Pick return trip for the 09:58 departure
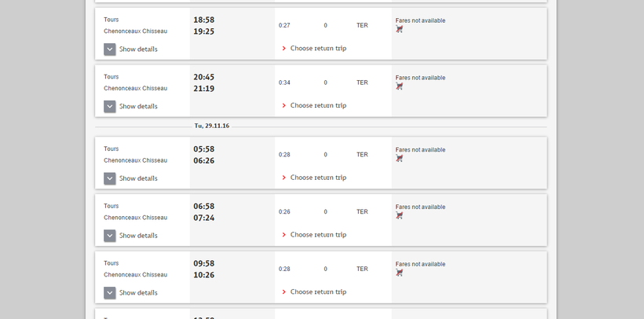Screen dimensions: 644x319 (317, 291)
